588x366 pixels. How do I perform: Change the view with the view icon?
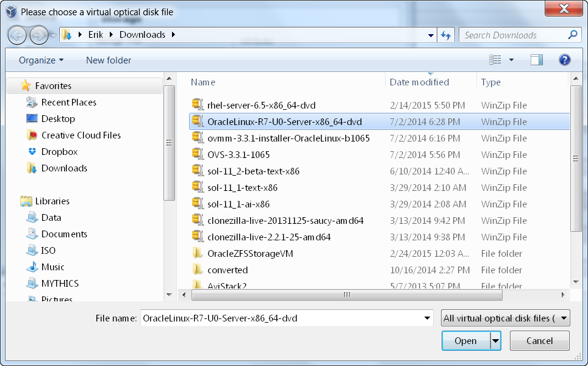[495, 60]
